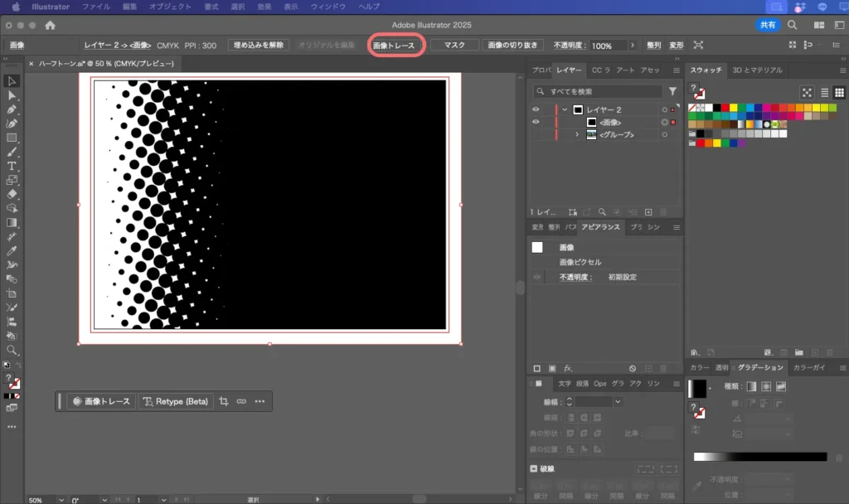Click the crop icon in floating taskbar

point(224,401)
